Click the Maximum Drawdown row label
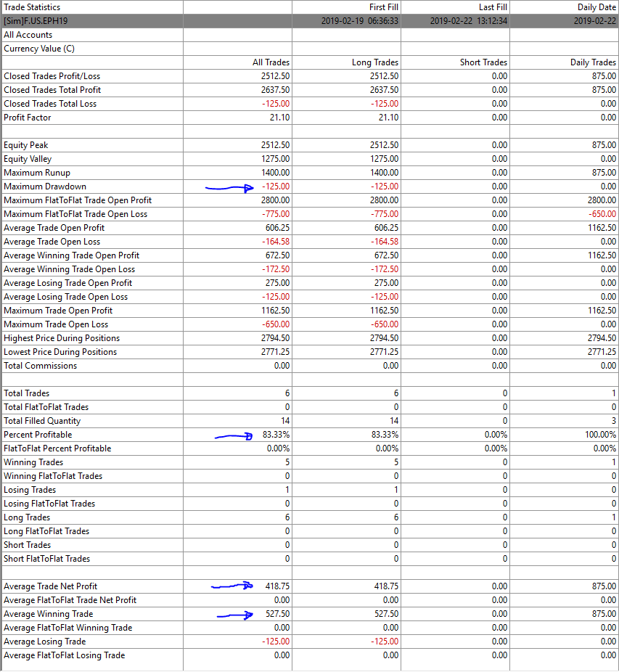 pos(45,187)
